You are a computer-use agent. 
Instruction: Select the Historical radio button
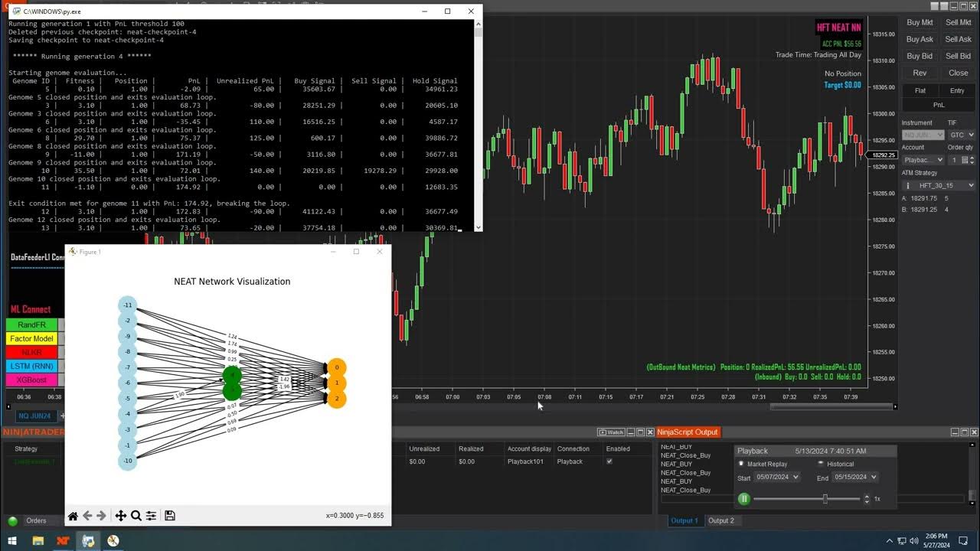pos(821,464)
